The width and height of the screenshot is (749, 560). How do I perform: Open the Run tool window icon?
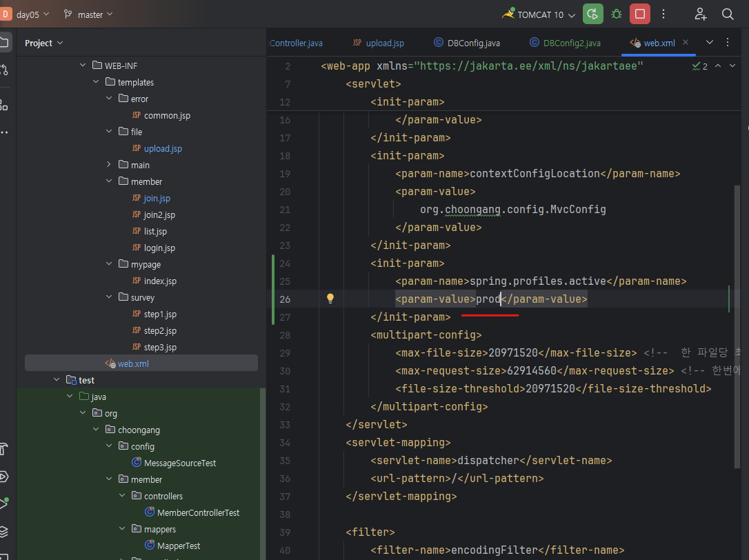pyautogui.click(x=4, y=503)
